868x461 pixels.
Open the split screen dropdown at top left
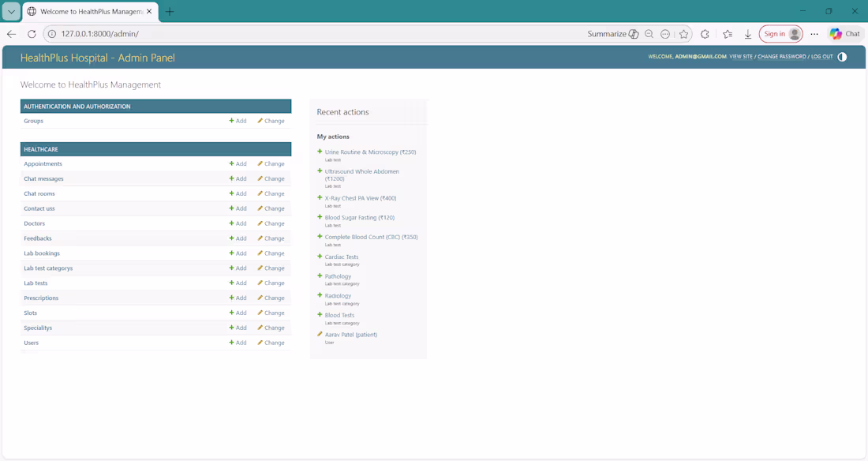coord(10,11)
